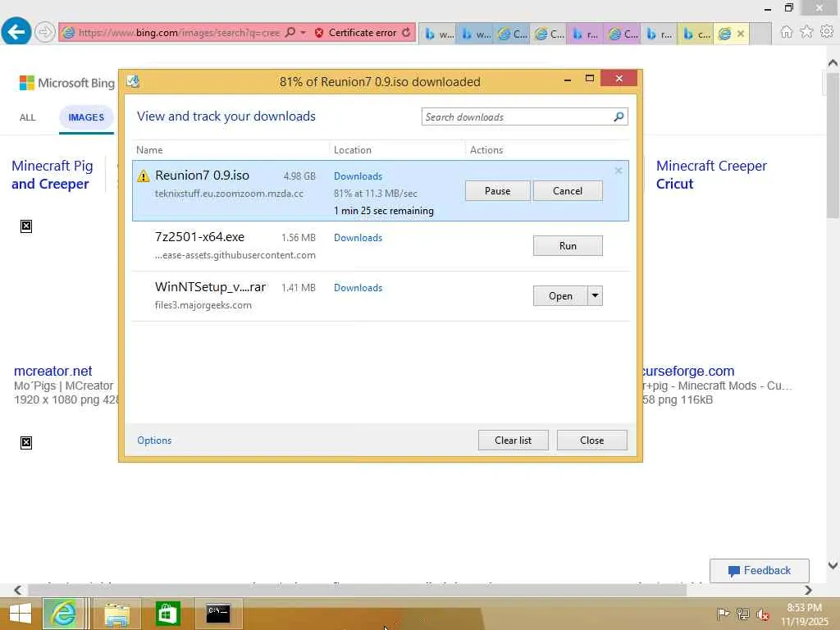Click the download manager title bar icon
The height and width of the screenshot is (630, 840).
[x=133, y=81]
